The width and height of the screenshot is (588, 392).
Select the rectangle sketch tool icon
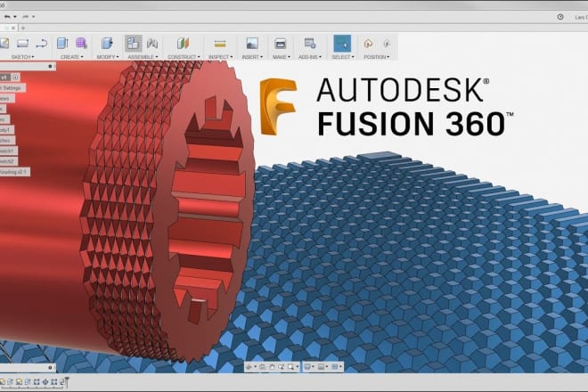pyautogui.click(x=22, y=43)
